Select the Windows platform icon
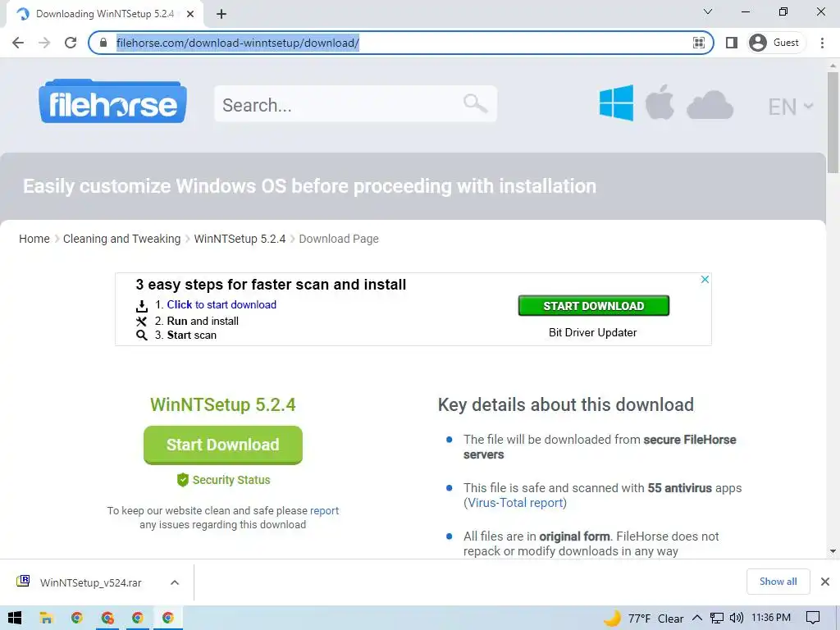The height and width of the screenshot is (630, 840). click(x=616, y=103)
